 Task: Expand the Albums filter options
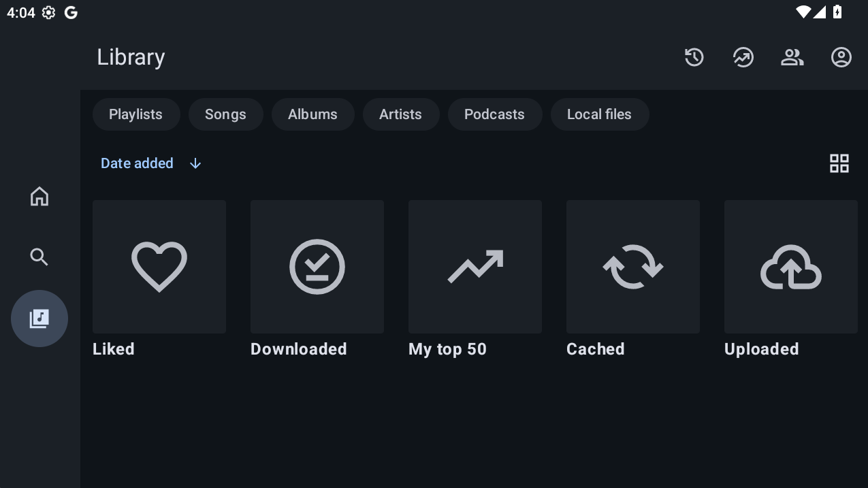click(x=312, y=114)
